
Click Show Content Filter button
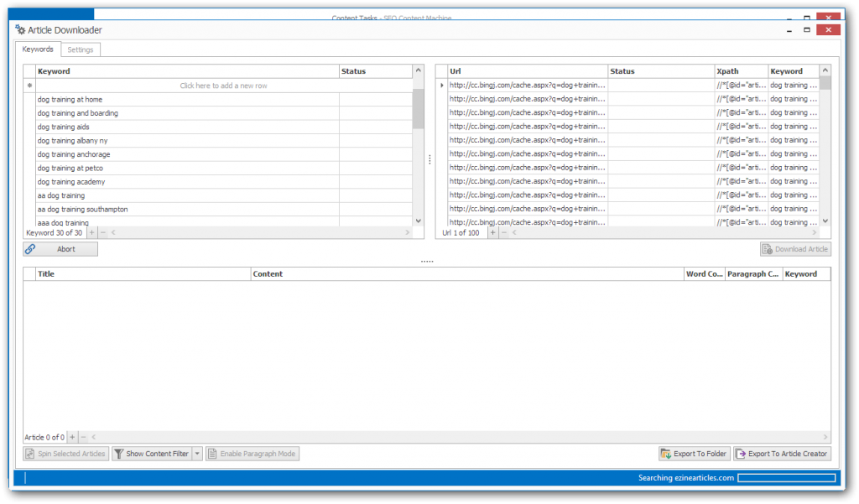pos(152,454)
